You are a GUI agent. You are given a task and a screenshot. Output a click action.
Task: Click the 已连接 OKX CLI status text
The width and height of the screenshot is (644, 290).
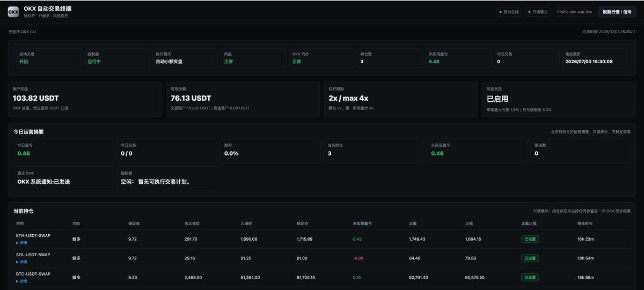tap(22, 32)
